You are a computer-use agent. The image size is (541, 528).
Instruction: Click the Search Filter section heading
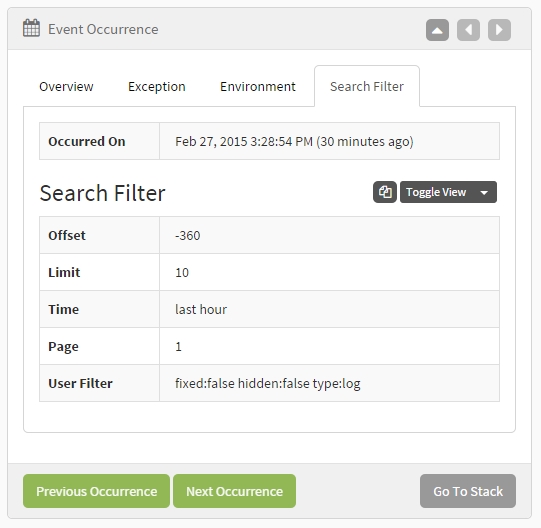[102, 193]
